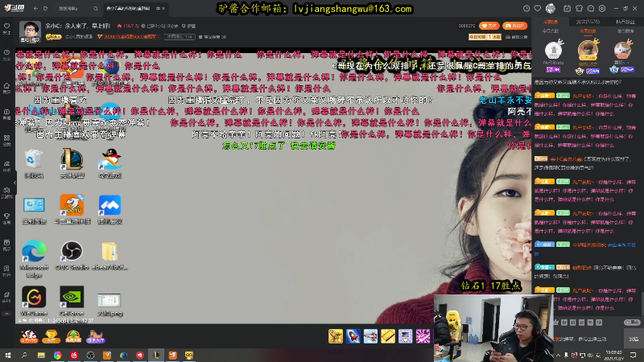
Task: Open followed list heart icon in title bar
Action: pos(538,8)
